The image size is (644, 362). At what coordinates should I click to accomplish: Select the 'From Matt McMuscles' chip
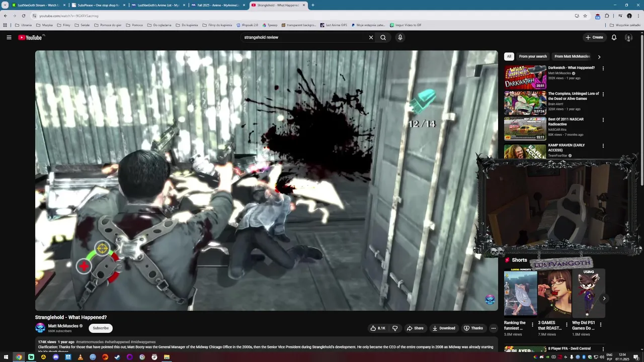[x=572, y=56]
